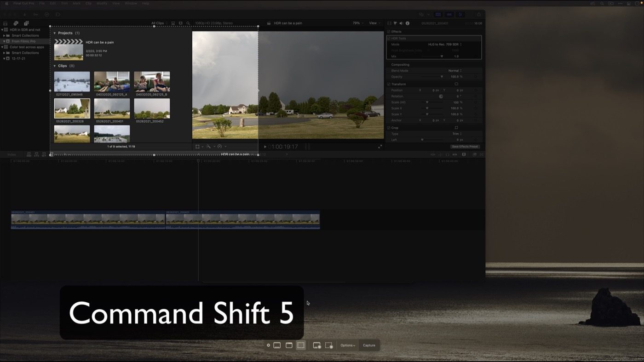Select clip thumbnail 02112021_095946

click(72, 82)
